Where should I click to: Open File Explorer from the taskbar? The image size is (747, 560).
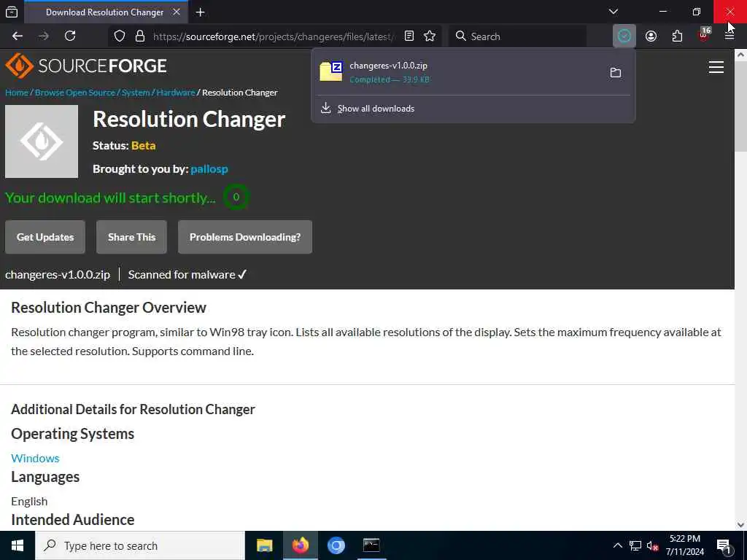pos(264,545)
